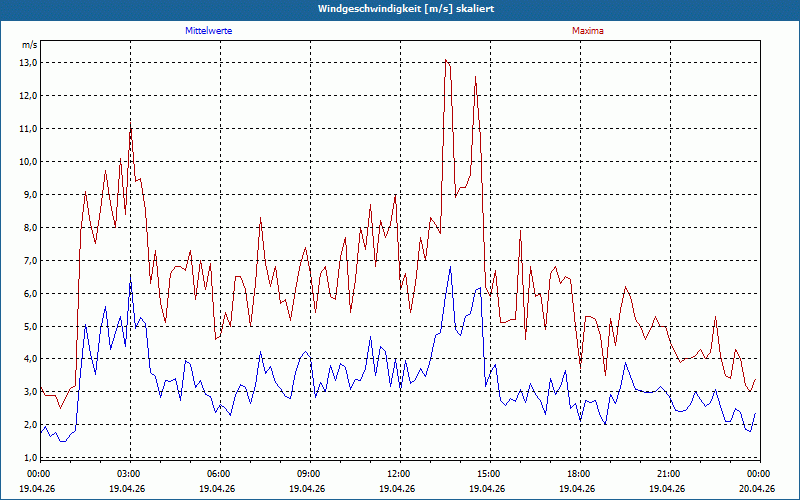Click the 15:00 time axis label
800x500 pixels.
click(487, 474)
